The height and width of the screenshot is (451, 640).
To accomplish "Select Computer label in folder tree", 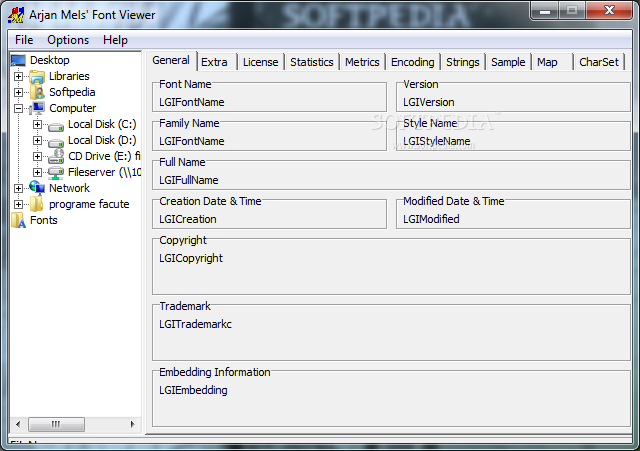I will tap(73, 108).
